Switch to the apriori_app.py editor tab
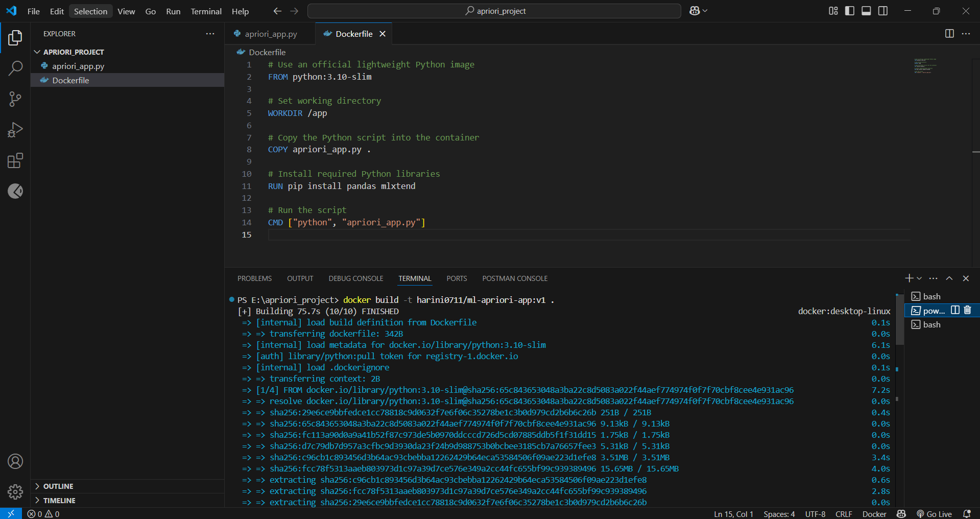Viewport: 980px width, 519px height. pos(270,34)
